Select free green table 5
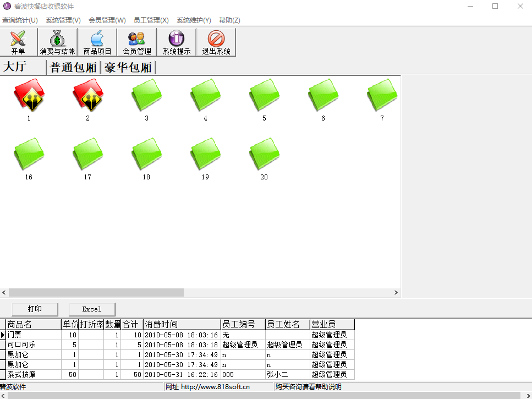 (264, 96)
